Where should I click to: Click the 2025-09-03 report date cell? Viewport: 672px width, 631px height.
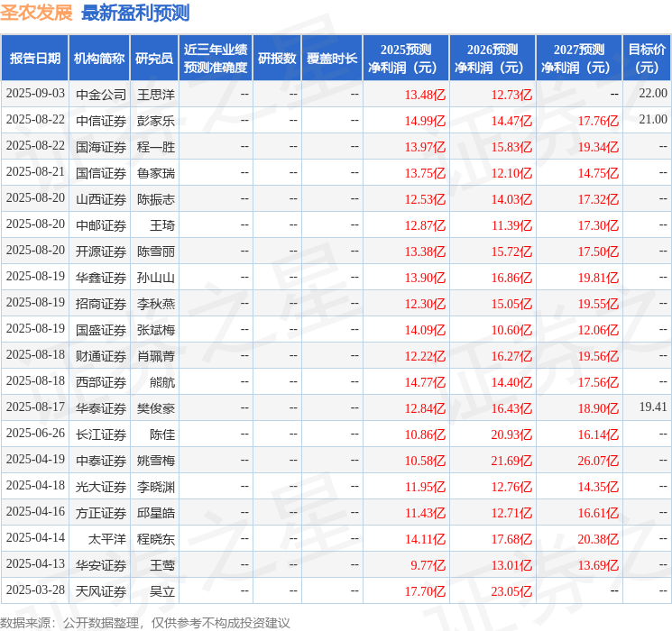pos(35,94)
